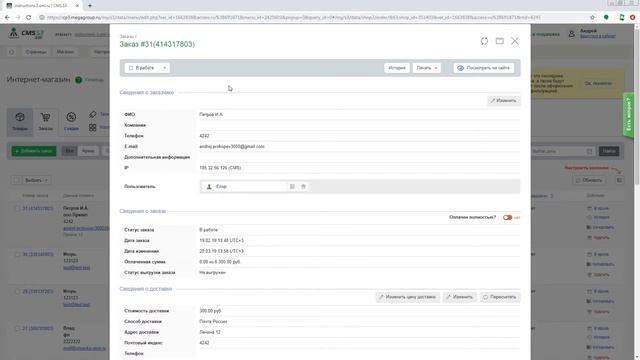
Task: Edit delivery details with 'Изменить' button
Action: click(460, 297)
